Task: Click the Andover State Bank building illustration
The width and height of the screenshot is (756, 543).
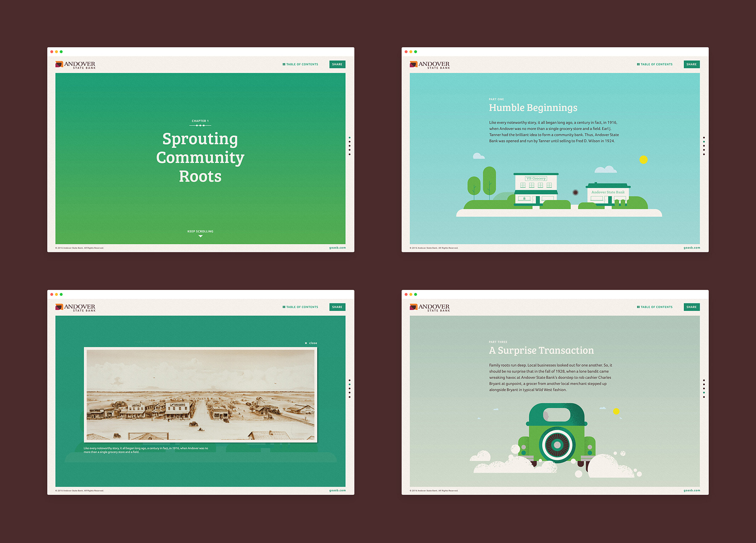Action: 608,193
